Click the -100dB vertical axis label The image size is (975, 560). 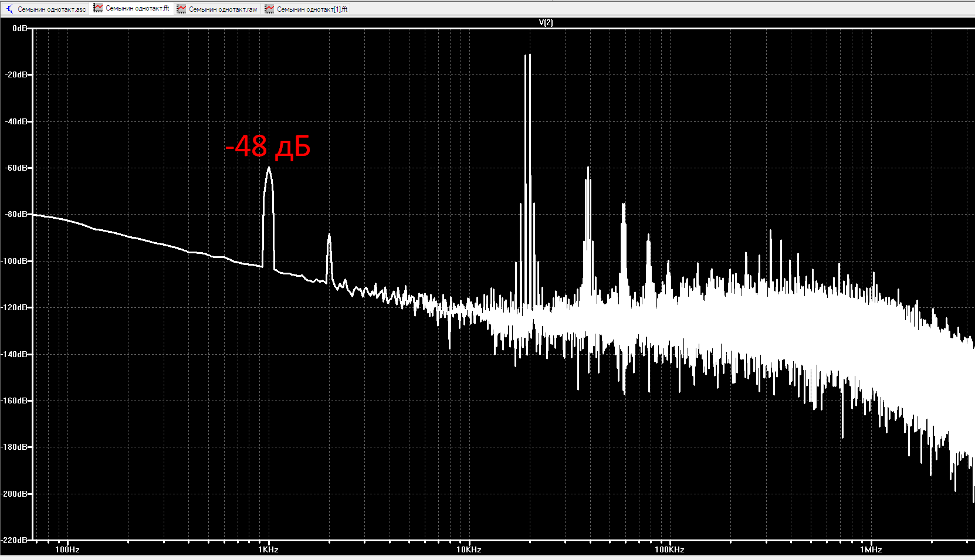pos(14,261)
